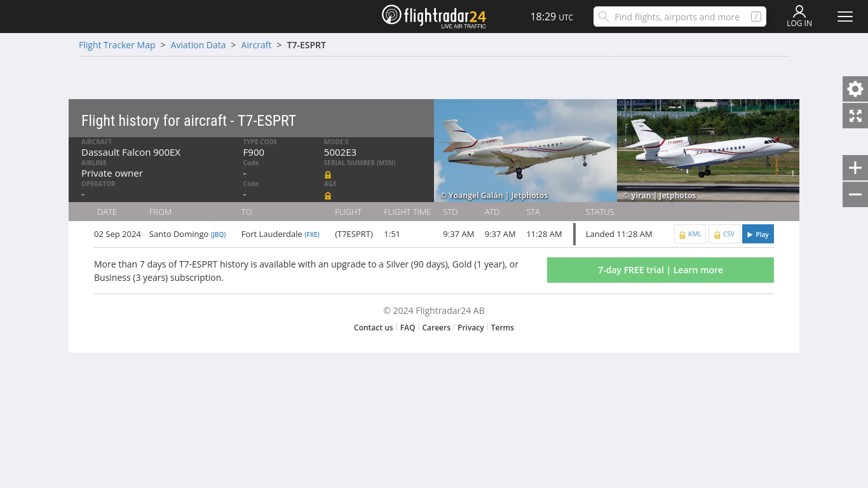Click the Flightradar24 logo
Viewport: 868px width, 488px height.
point(434,17)
